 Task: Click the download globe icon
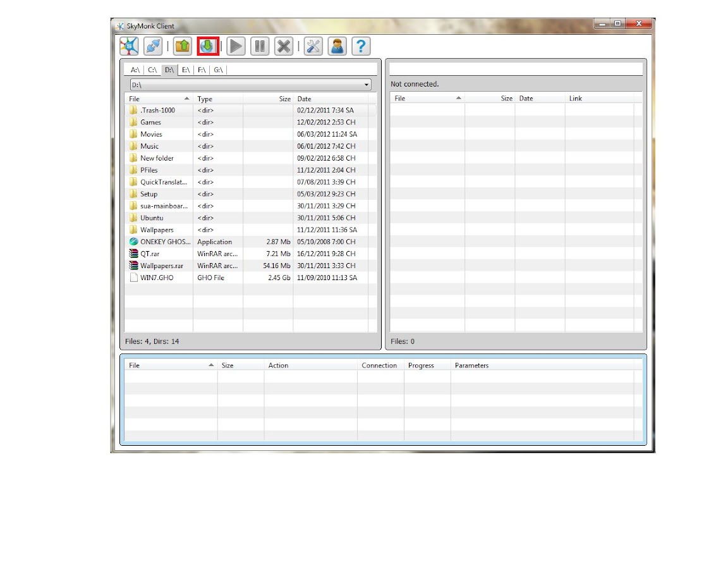pyautogui.click(x=207, y=46)
